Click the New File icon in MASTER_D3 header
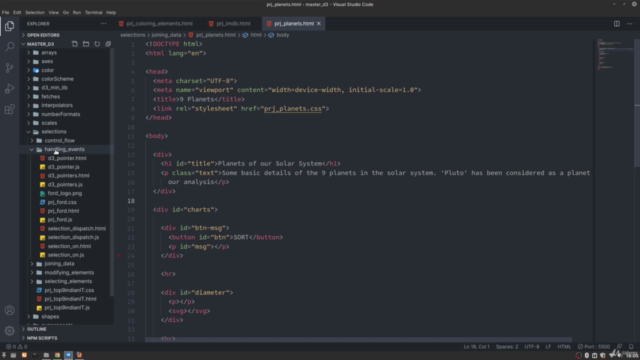The height and width of the screenshot is (360, 640). pyautogui.click(x=75, y=44)
